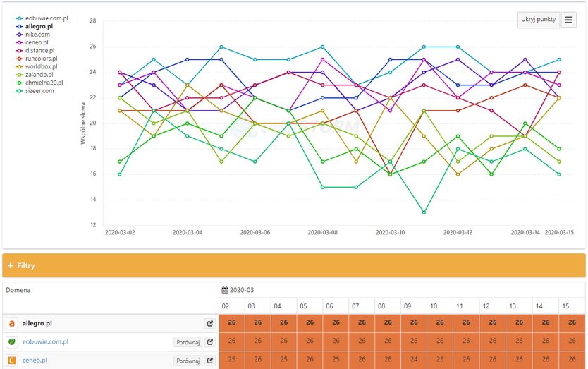588x369 pixels.
Task: Toggle chmielna20.pl series in legend
Action: pos(39,83)
